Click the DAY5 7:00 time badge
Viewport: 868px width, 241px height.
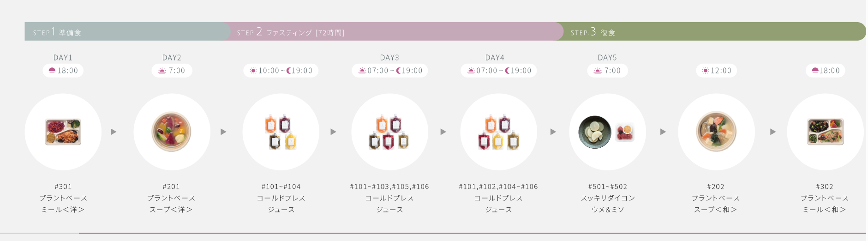[x=607, y=71]
